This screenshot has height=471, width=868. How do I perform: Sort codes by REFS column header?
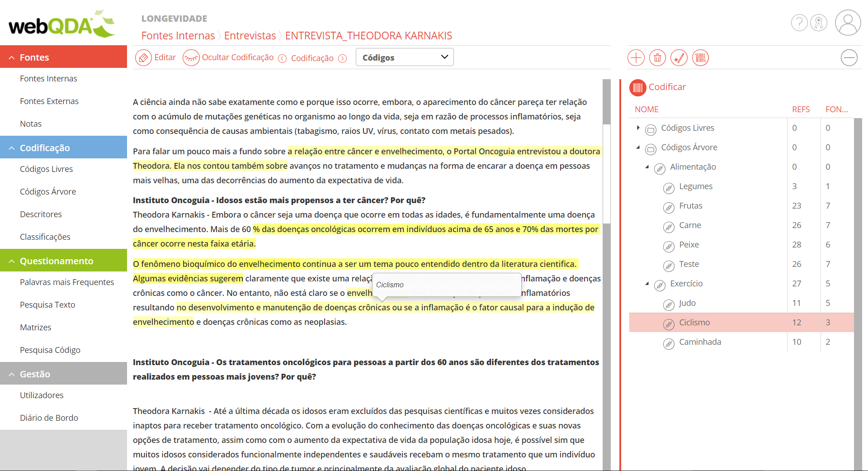[x=801, y=109]
